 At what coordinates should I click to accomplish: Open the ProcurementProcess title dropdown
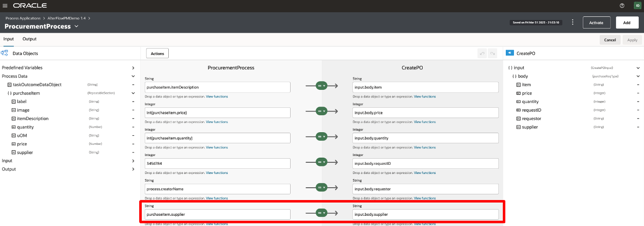76,27
